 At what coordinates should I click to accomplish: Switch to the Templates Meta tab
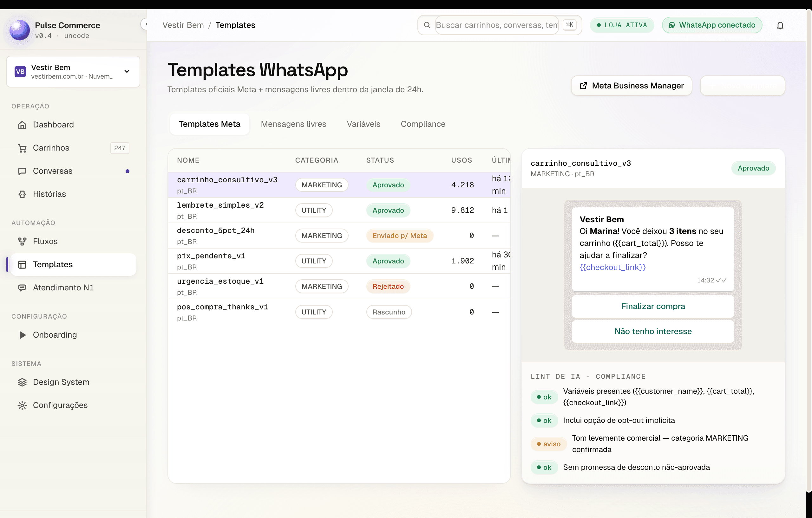209,124
